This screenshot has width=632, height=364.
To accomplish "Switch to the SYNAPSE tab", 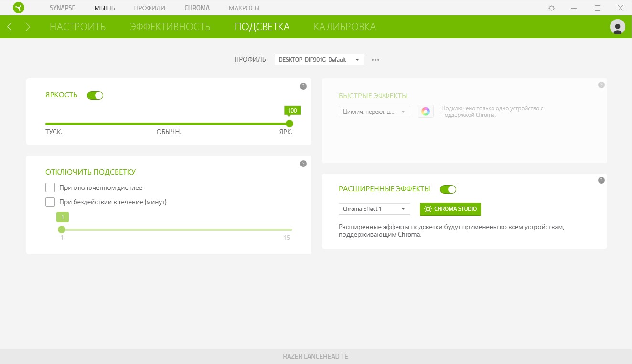I will 63,8.
